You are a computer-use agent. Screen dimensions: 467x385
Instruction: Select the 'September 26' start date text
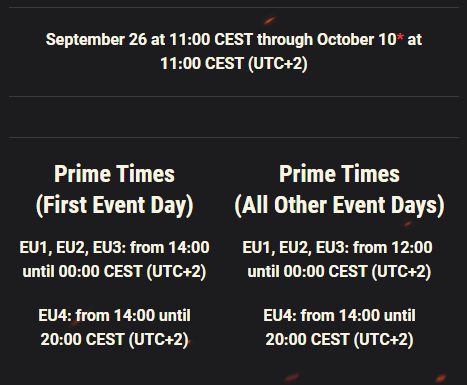point(96,39)
